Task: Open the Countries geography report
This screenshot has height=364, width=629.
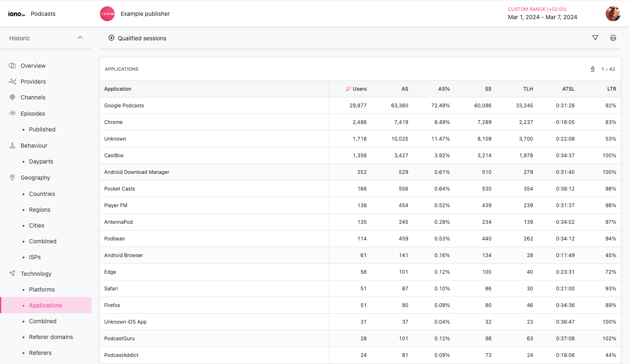Action: [42, 194]
